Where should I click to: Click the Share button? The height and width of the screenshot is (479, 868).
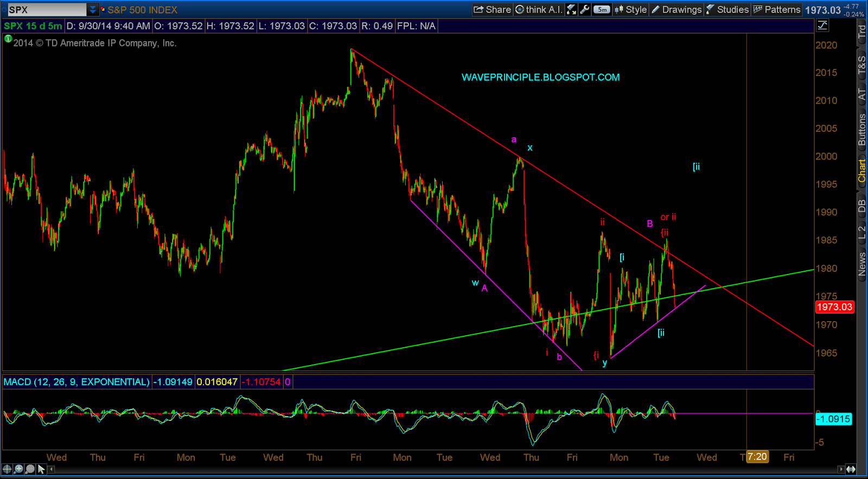pyautogui.click(x=492, y=9)
